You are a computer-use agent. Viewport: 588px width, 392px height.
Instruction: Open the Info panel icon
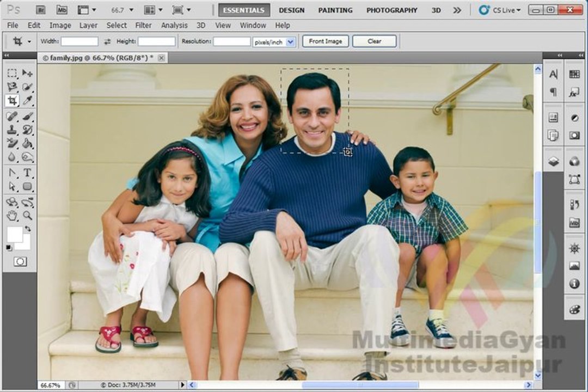point(574,283)
